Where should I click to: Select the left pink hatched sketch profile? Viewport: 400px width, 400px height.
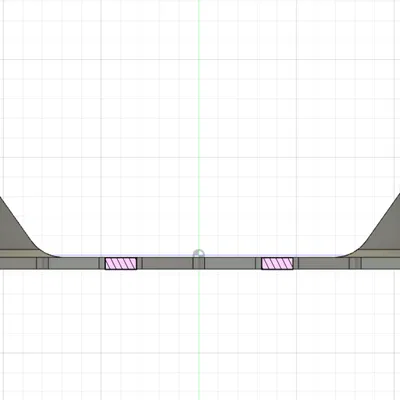click(121, 263)
